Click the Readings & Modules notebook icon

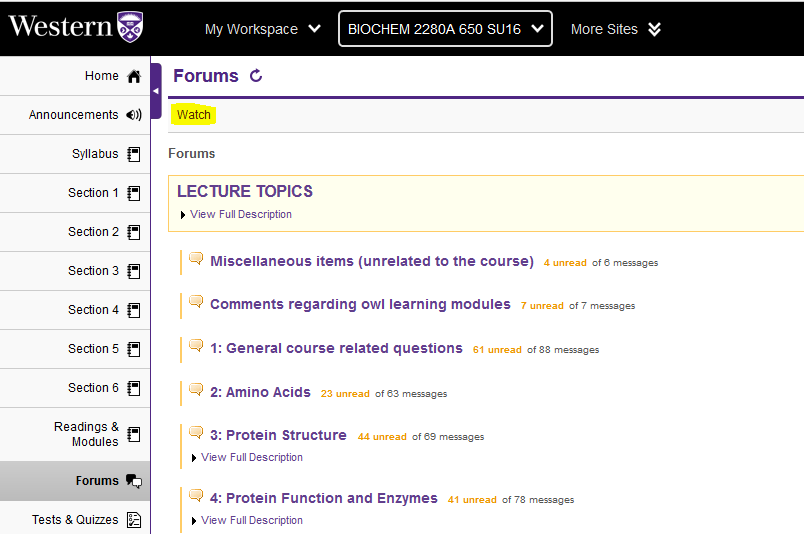pos(134,434)
